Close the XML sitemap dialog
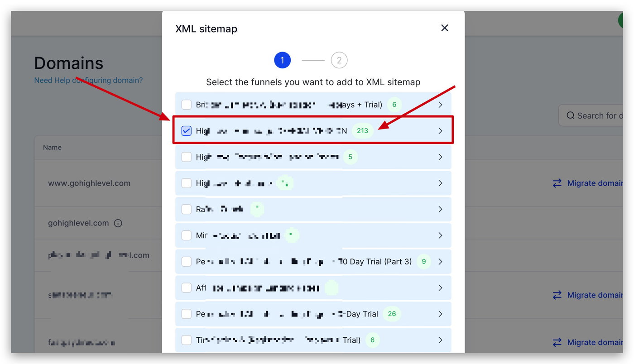This screenshot has height=364, width=634. [445, 28]
